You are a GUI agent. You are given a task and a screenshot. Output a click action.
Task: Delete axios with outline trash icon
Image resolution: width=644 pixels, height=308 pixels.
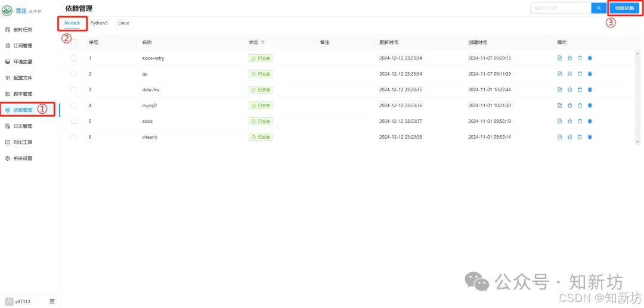point(580,121)
